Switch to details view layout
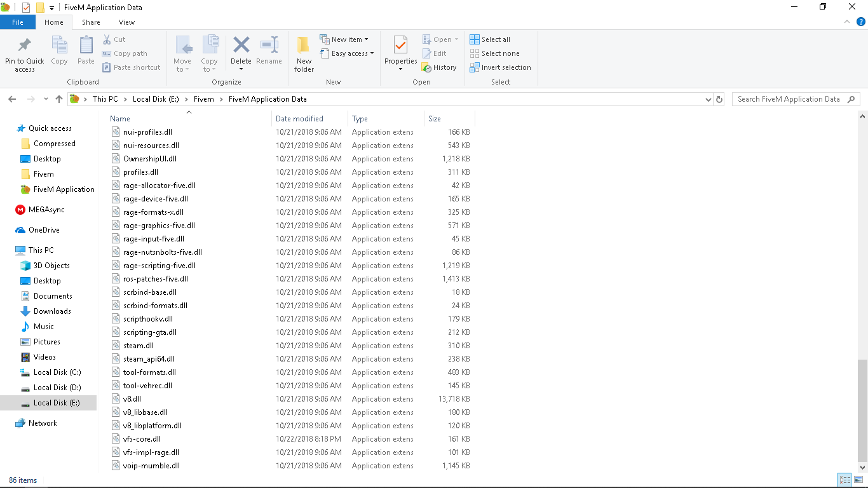The width and height of the screenshot is (868, 488). coord(844,480)
